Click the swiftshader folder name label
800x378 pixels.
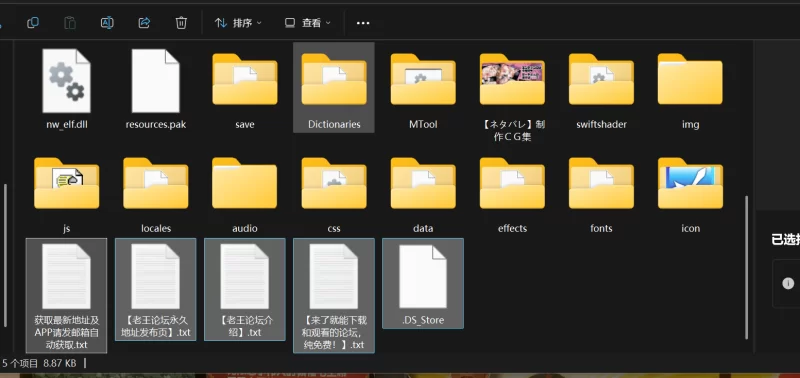point(601,124)
